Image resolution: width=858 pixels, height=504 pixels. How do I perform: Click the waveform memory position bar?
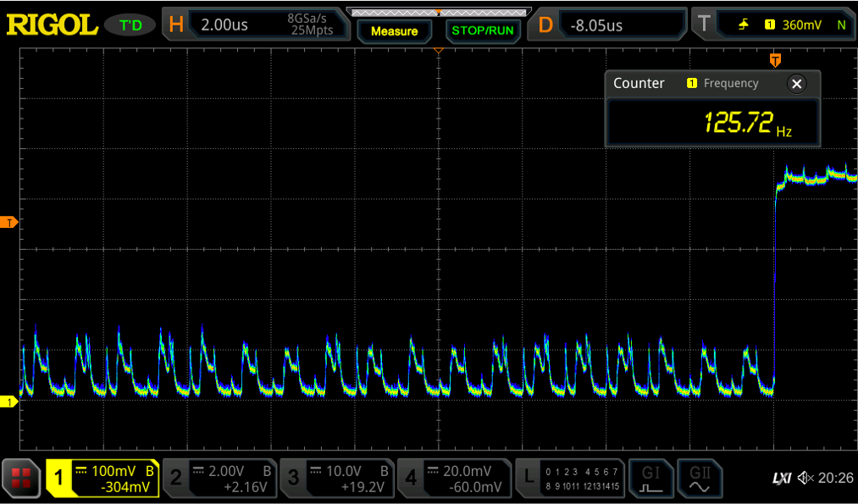point(439,12)
